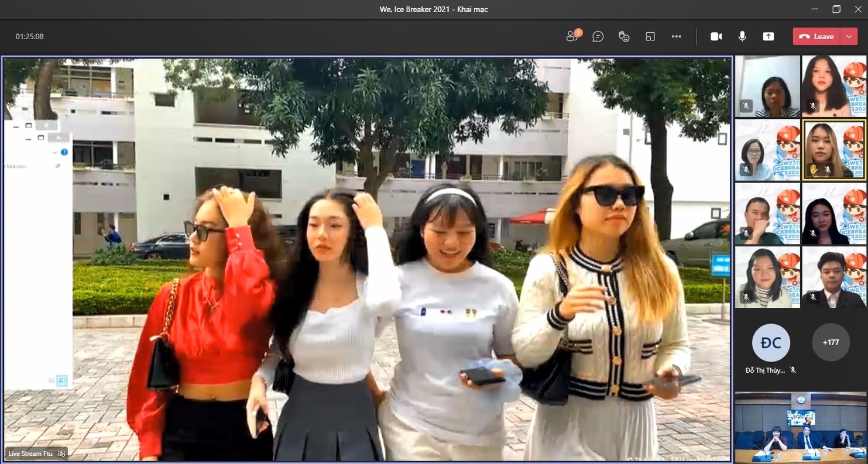Select the participant tile with plain room background
Image resolution: width=868 pixels, height=464 pixels.
coord(767,86)
